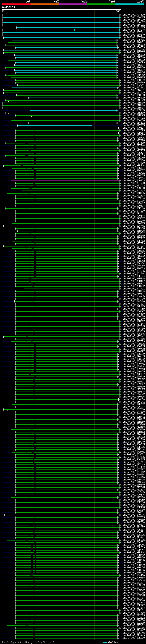Open hit UniRef100_Q84U91
Viewport: 146px width, 644px height.
pos(133,25)
